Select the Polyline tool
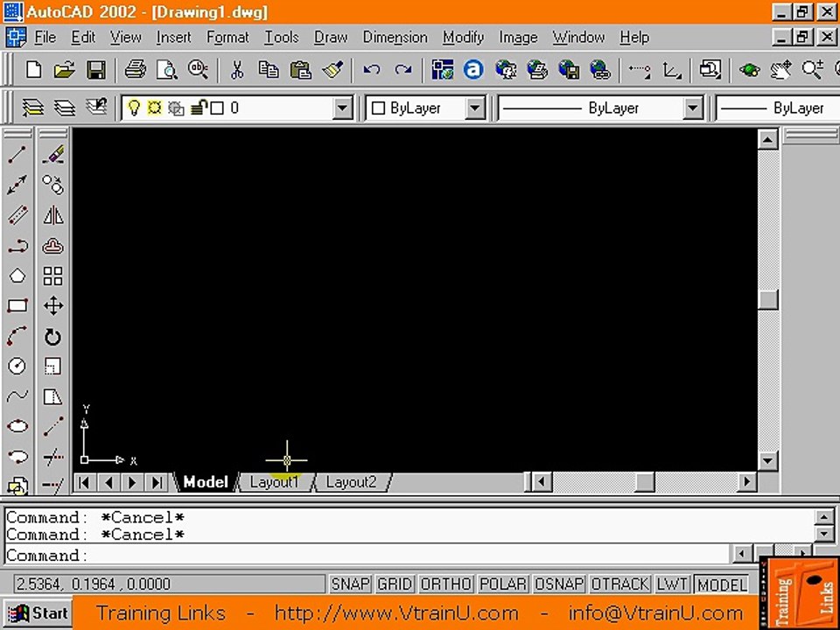Screen dimensions: 840x630 [17, 246]
